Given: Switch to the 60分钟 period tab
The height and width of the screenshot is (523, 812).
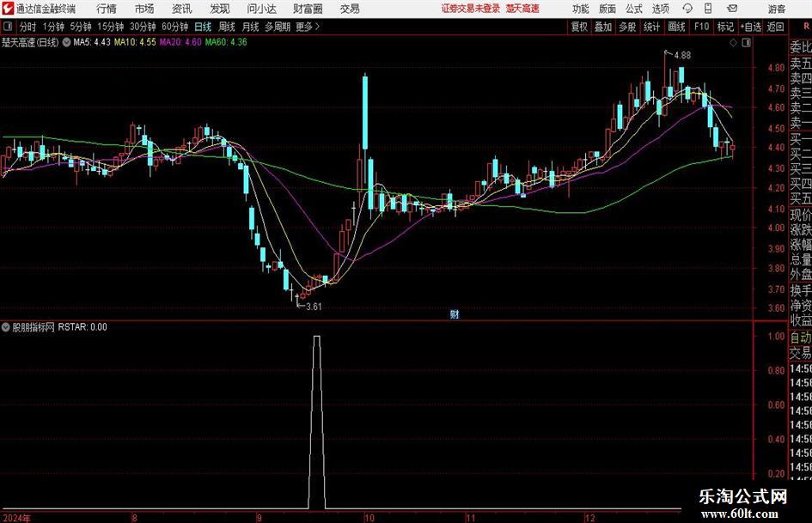Looking at the screenshot, I should click(174, 27).
